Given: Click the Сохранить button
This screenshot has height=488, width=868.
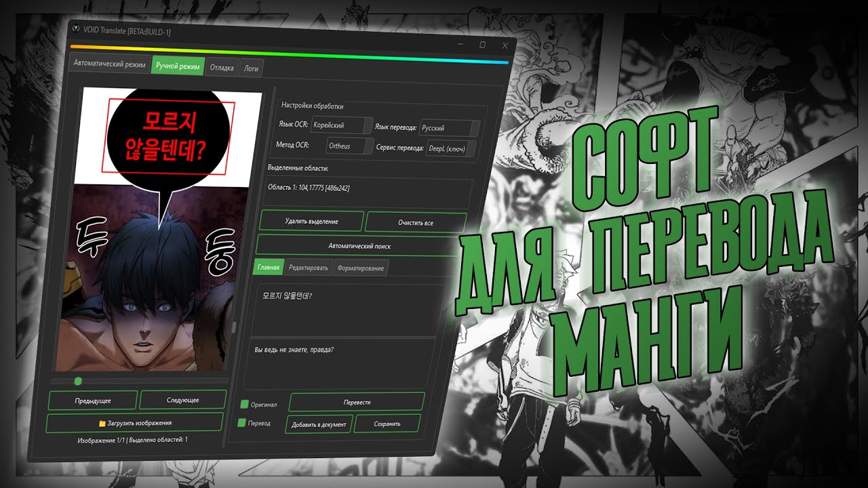Looking at the screenshot, I should tap(387, 424).
